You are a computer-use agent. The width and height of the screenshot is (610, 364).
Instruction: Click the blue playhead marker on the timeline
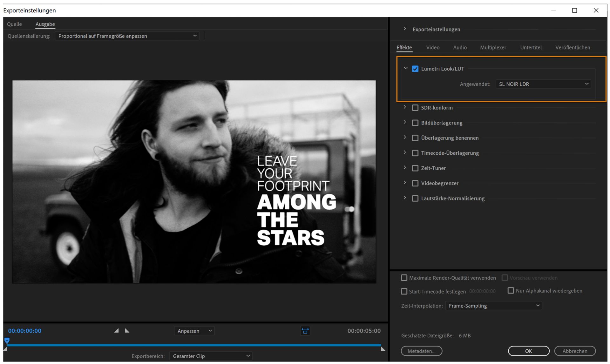tap(7, 340)
